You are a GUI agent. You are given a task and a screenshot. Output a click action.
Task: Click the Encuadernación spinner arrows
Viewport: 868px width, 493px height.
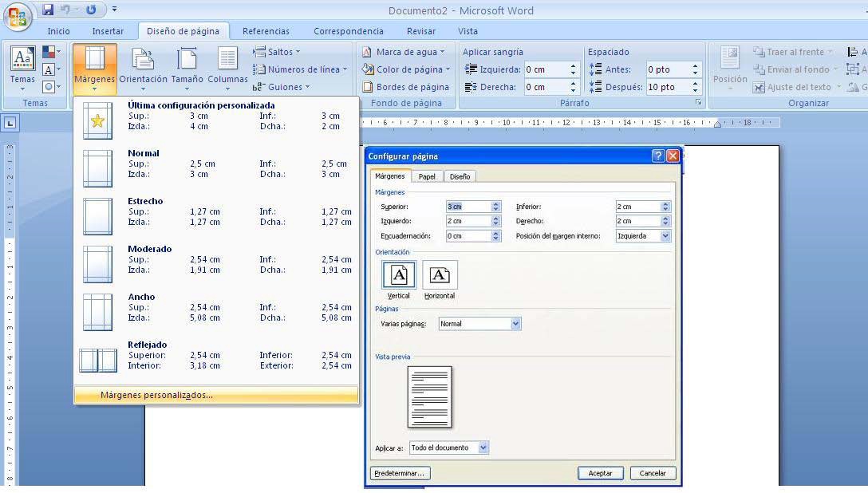coord(496,235)
